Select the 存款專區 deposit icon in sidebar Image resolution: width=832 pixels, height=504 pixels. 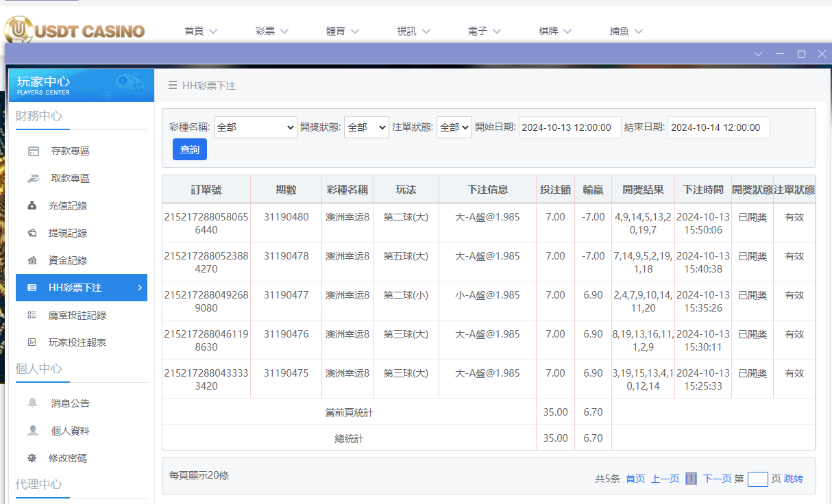pos(34,151)
